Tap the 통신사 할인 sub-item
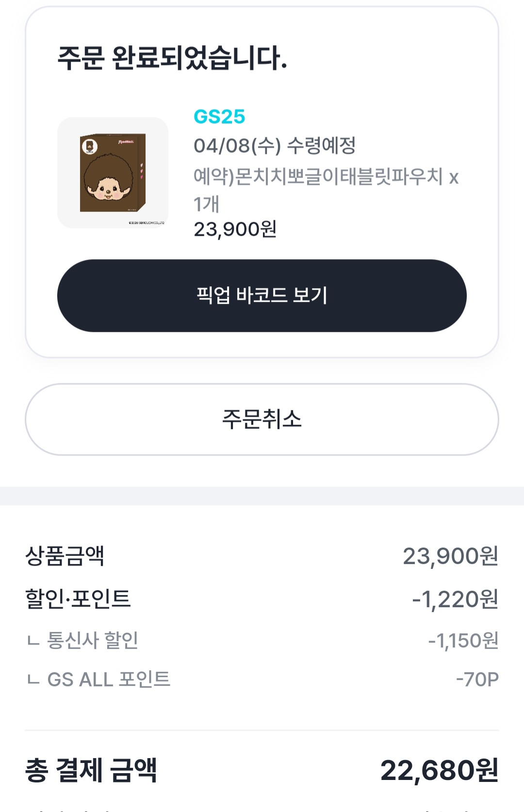This screenshot has width=524, height=812. (92, 640)
